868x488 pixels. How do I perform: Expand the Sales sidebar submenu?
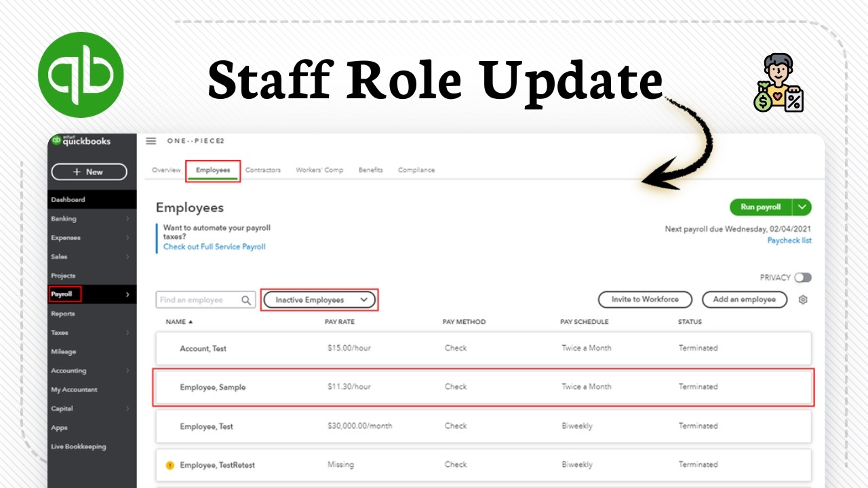coord(127,257)
